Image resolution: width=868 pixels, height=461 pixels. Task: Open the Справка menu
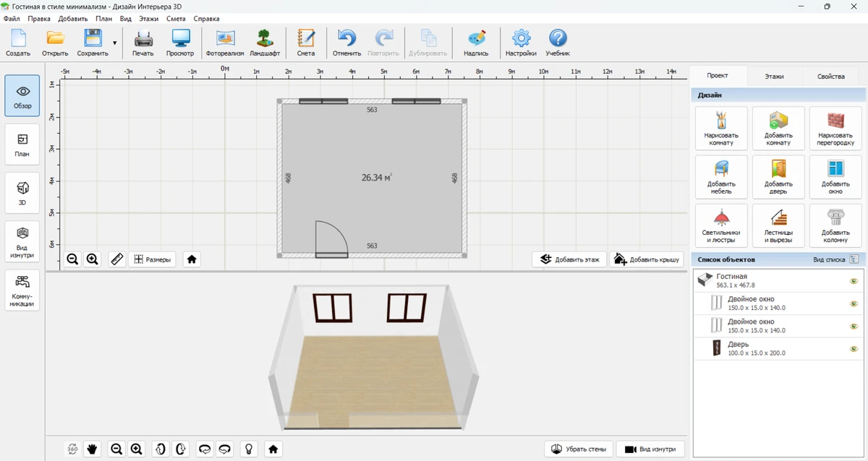pyautogui.click(x=206, y=19)
